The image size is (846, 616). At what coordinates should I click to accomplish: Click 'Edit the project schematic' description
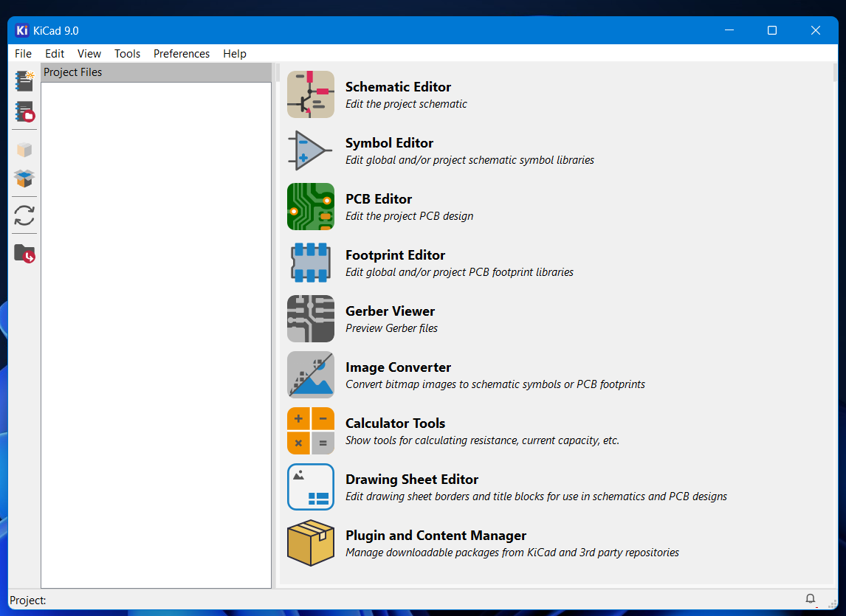click(406, 104)
